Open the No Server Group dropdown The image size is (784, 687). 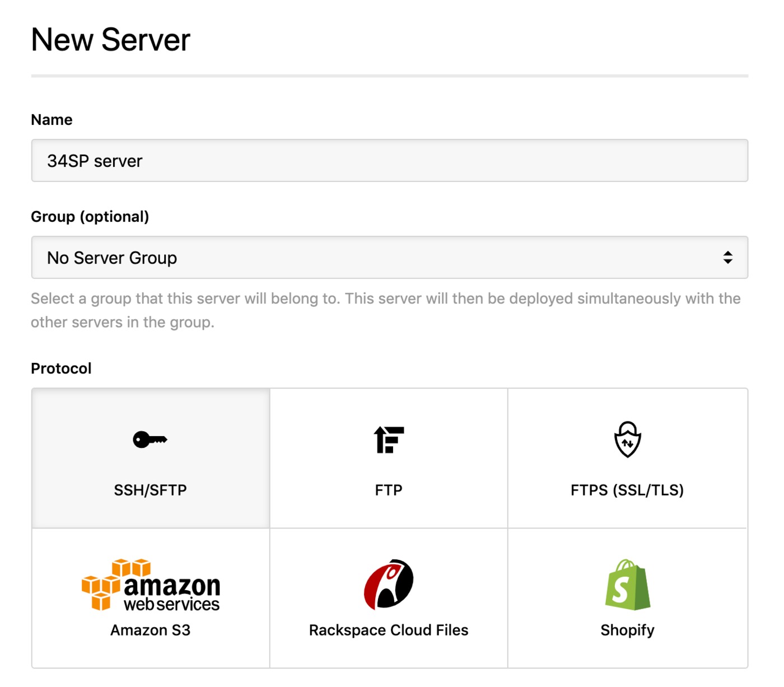(x=390, y=258)
